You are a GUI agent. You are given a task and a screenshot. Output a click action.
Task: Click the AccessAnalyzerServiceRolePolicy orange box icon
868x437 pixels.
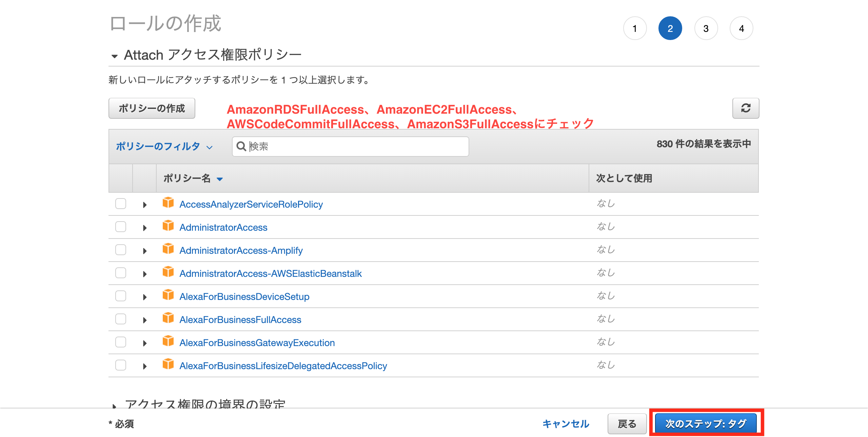168,203
